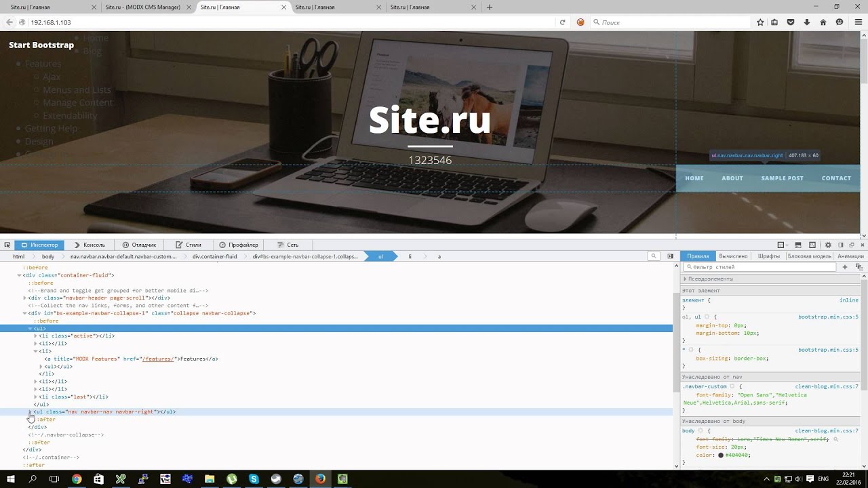The image size is (868, 488).
Task: Toggle the split console icon in devtools
Action: [798, 245]
